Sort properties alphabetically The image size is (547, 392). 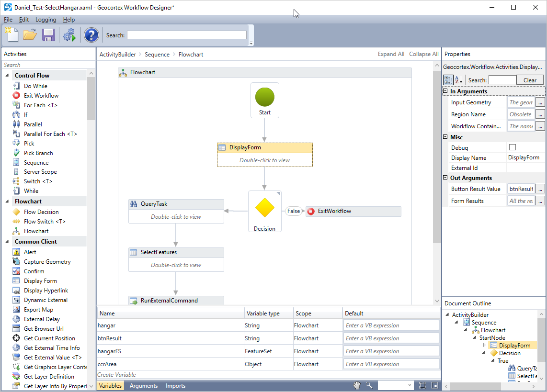pyautogui.click(x=458, y=80)
